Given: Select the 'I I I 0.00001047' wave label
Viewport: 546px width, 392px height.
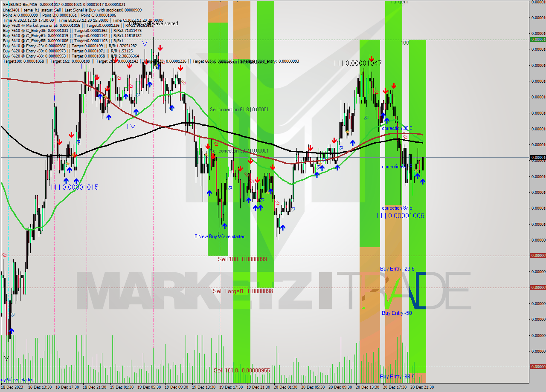Looking at the screenshot, I should coord(358,63).
